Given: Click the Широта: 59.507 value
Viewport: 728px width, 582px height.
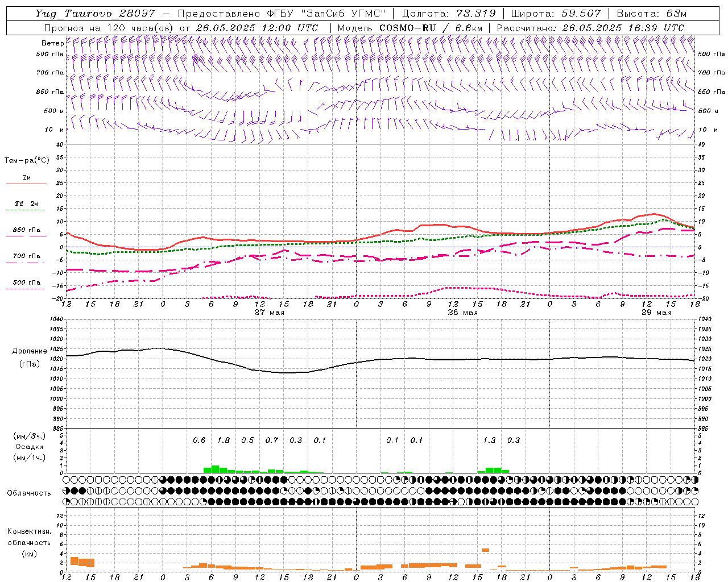Looking at the screenshot, I should click(x=555, y=14).
